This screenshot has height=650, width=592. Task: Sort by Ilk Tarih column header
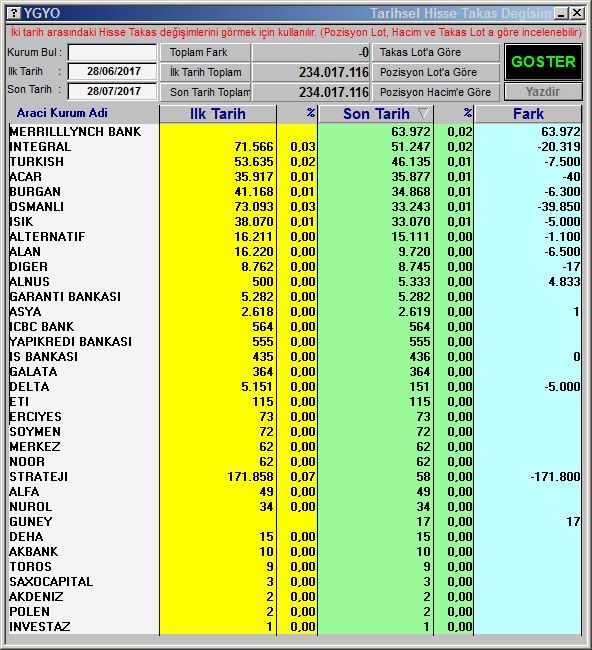[218, 114]
